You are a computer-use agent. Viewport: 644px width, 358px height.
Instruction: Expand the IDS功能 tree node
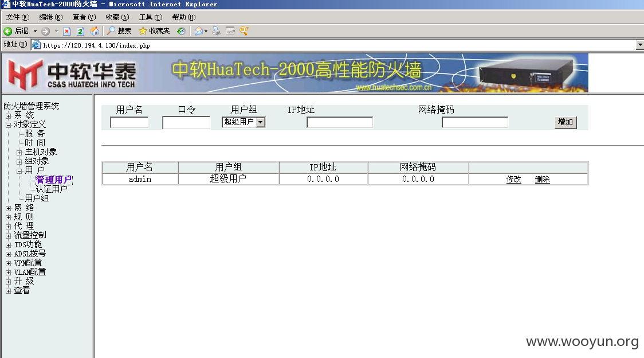point(8,245)
